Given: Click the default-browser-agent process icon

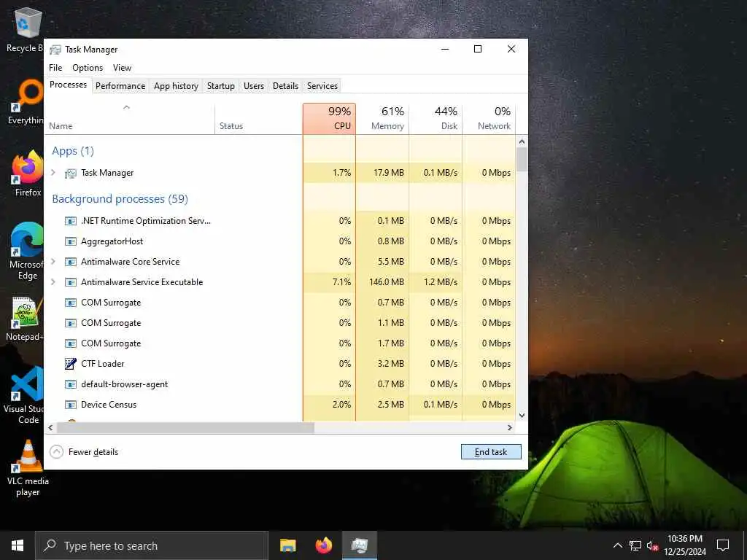Looking at the screenshot, I should click(71, 384).
